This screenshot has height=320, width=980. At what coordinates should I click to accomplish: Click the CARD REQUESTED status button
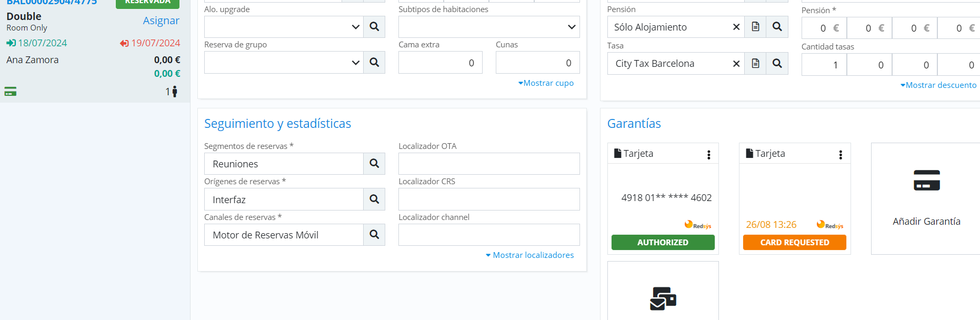[x=794, y=243]
